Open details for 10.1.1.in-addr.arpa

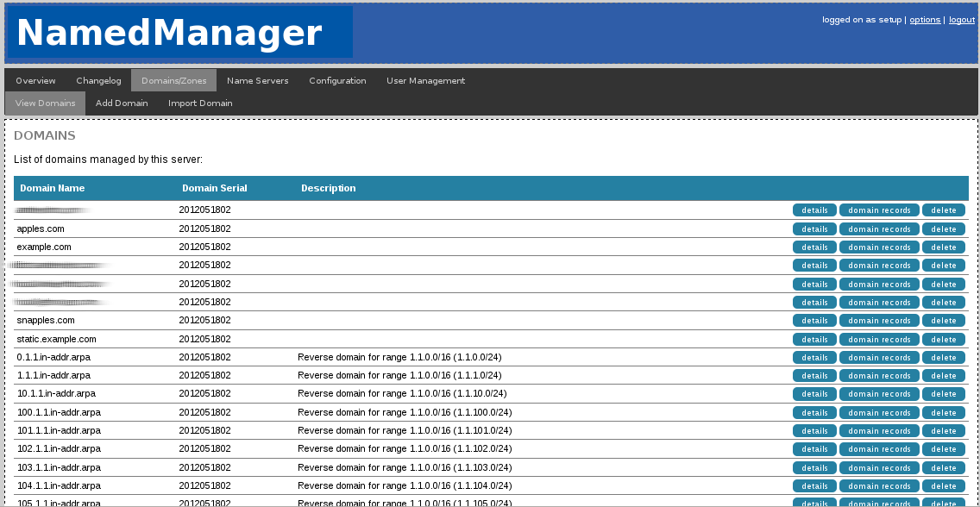814,393
